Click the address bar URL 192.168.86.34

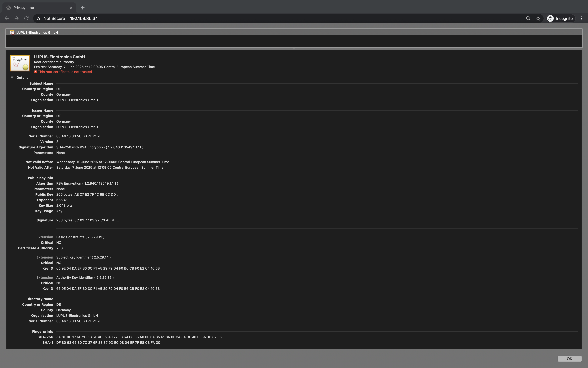(x=84, y=19)
